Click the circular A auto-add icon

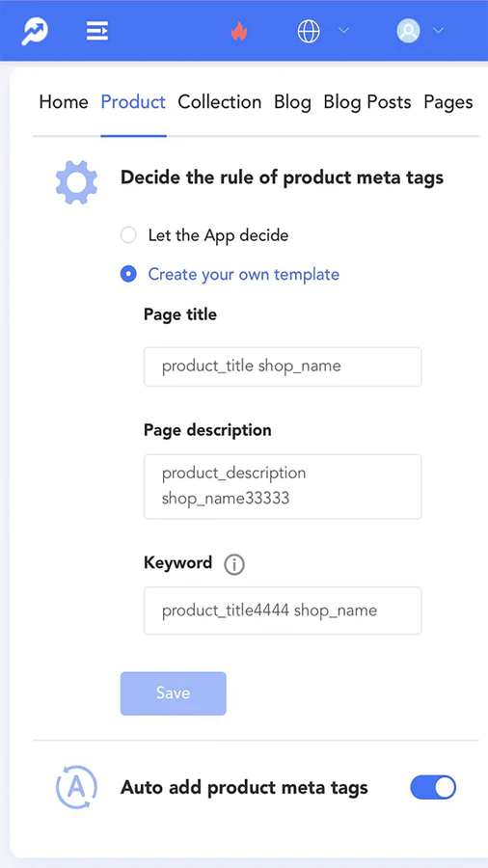coord(76,787)
